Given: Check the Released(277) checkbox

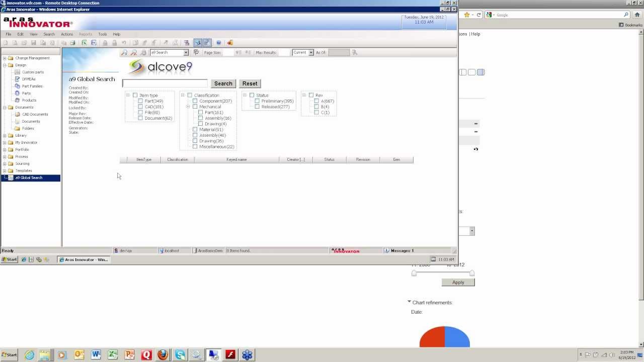Looking at the screenshot, I should click(x=257, y=107).
